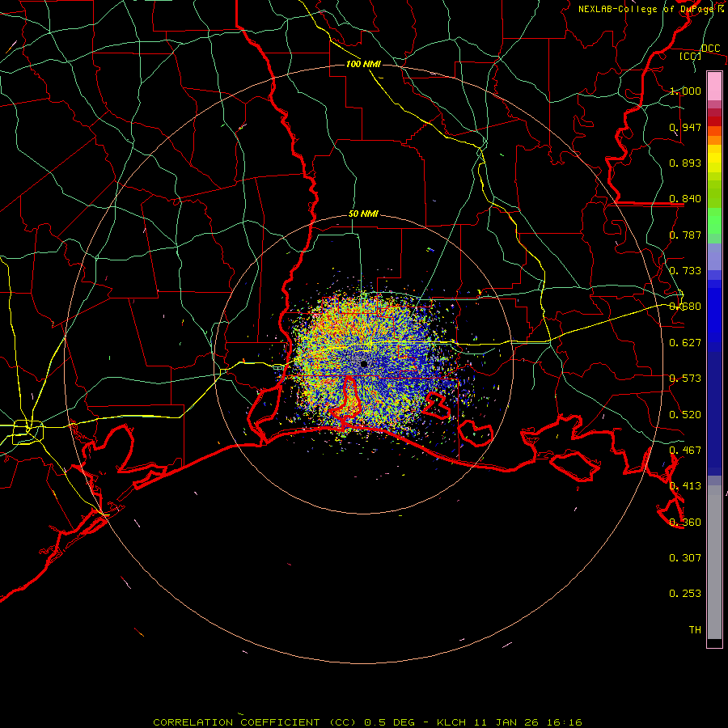Click the 0.627 legend value
The height and width of the screenshot is (728, 728).
point(685,343)
